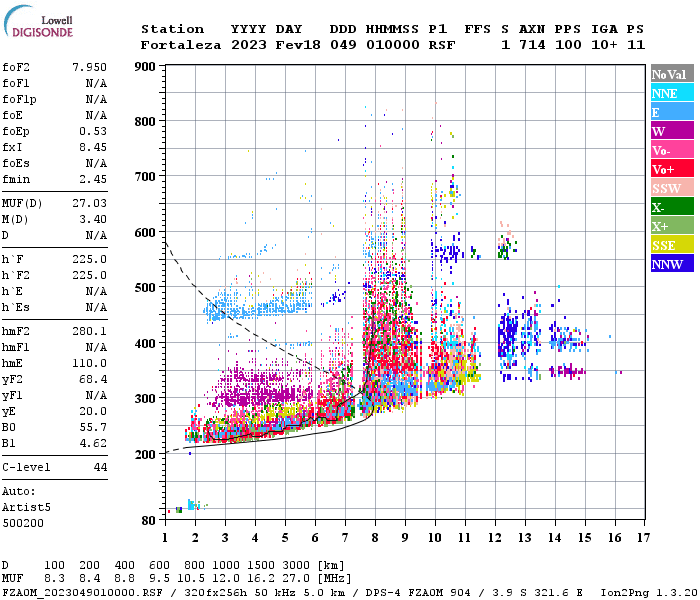Click the hmE value 110.0

click(x=89, y=363)
